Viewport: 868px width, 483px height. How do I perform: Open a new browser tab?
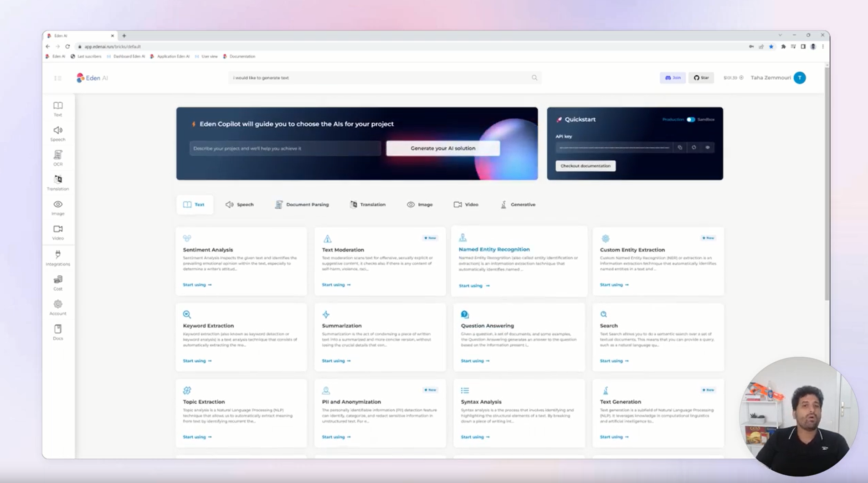click(x=124, y=36)
